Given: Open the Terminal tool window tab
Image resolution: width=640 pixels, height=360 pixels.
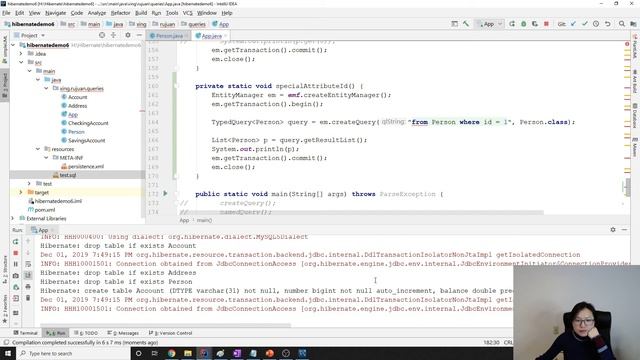Looking at the screenshot, I should tap(25, 333).
